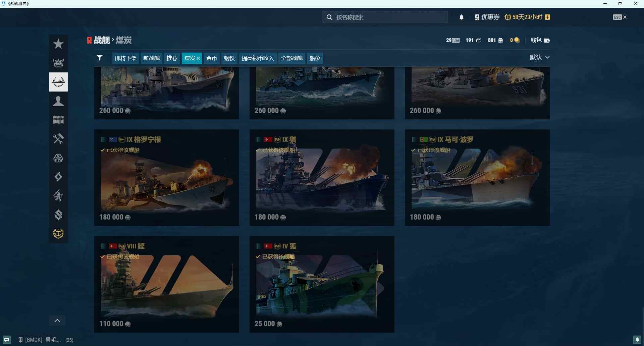The width and height of the screenshot is (644, 346).
Task: Click the premium time 58天23小时 indicator
Action: point(524,17)
